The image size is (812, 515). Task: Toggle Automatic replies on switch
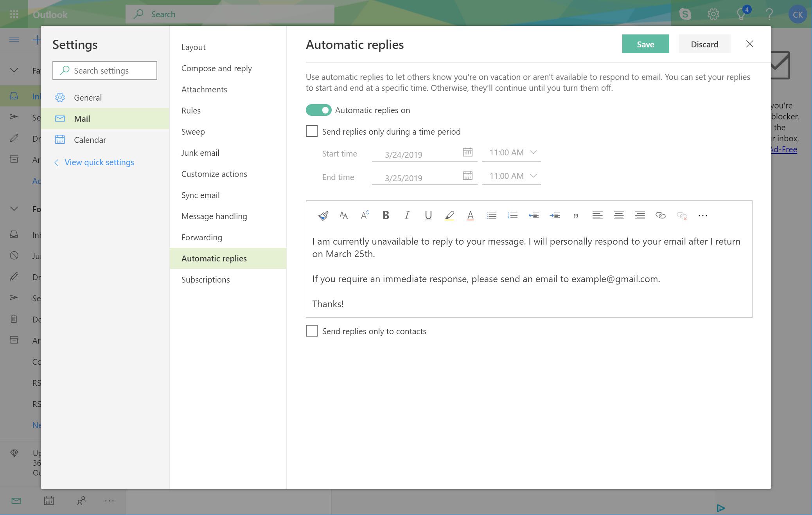(x=318, y=110)
